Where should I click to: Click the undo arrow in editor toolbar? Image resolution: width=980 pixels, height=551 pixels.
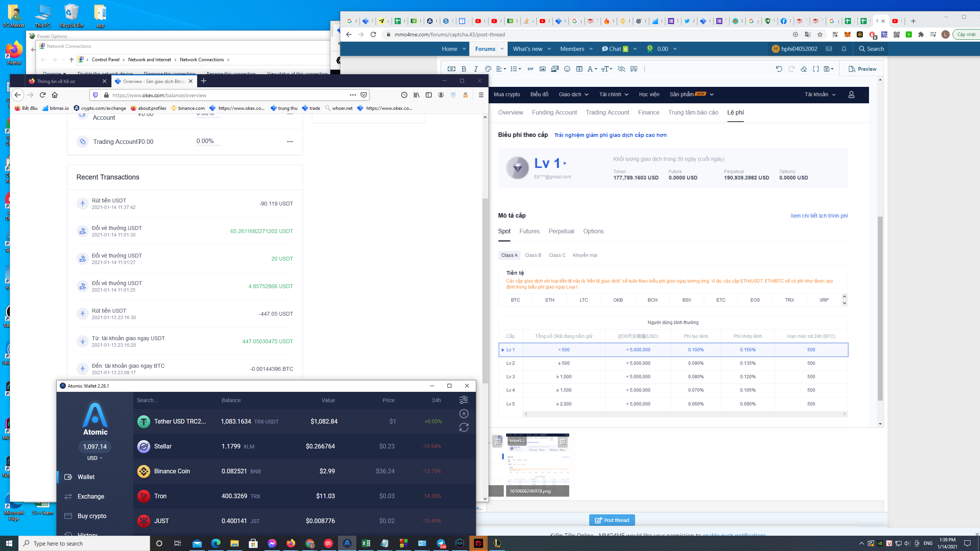pos(779,69)
